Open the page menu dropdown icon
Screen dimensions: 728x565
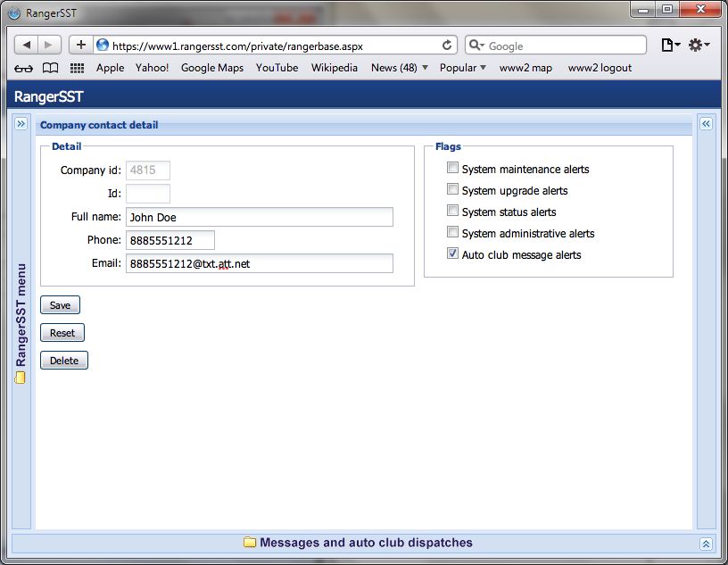pyautogui.click(x=670, y=45)
